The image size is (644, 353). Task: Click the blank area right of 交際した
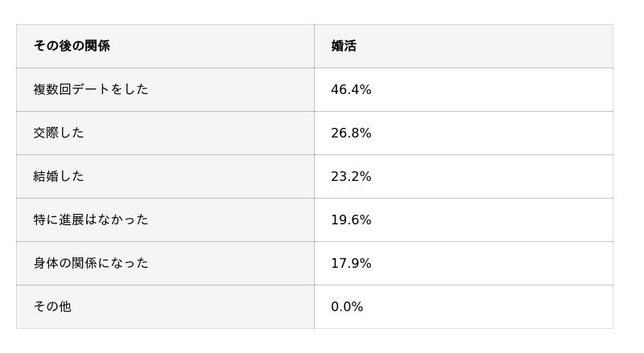click(199, 133)
